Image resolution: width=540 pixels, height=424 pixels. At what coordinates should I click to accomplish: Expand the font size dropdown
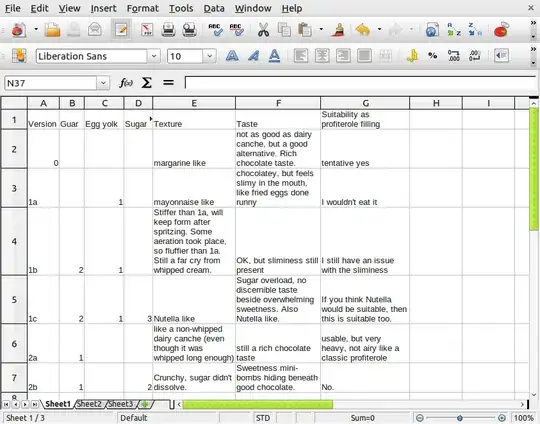209,56
